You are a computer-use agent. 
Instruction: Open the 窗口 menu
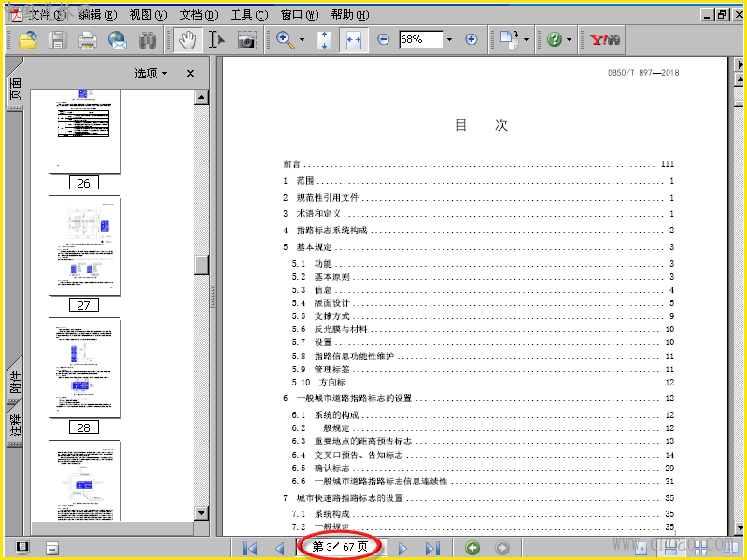pyautogui.click(x=300, y=15)
